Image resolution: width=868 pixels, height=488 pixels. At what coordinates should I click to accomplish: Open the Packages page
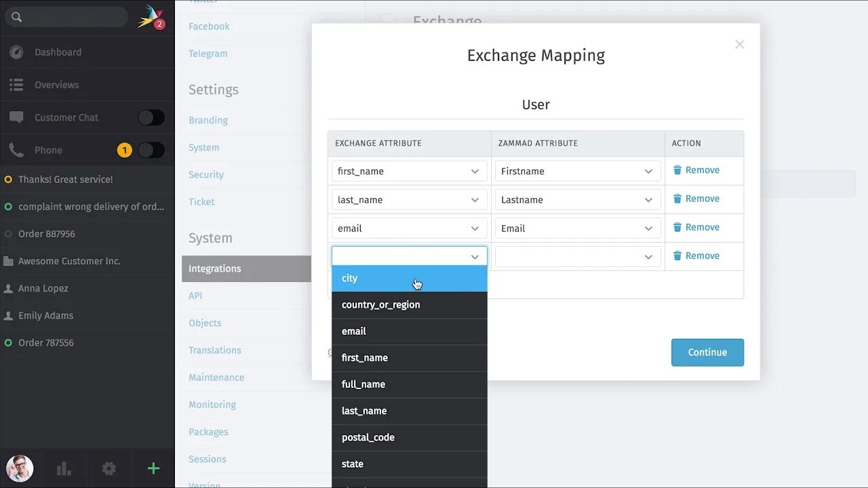(208, 432)
